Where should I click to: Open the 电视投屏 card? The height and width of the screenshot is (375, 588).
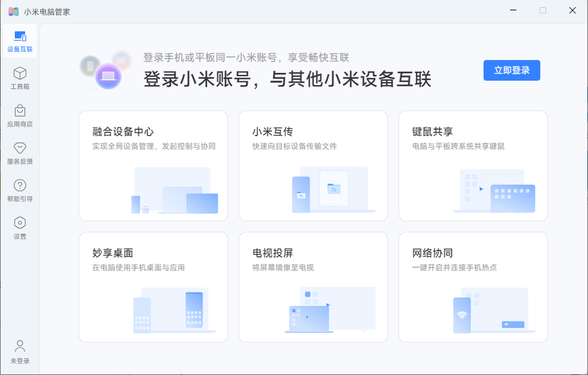point(313,287)
